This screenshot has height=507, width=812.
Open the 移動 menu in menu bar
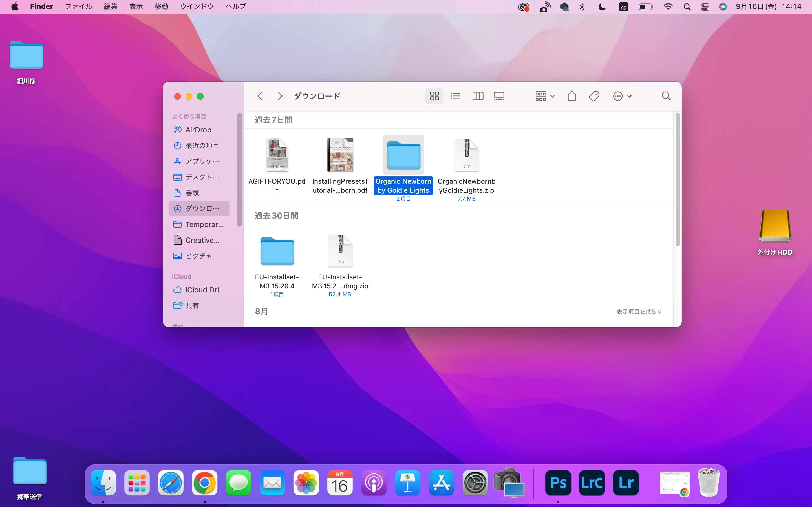(x=161, y=7)
